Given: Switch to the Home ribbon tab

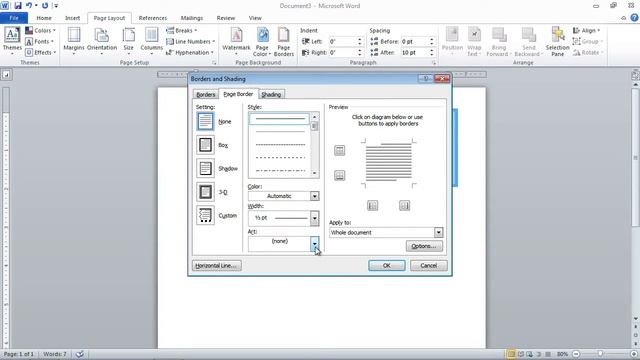Looking at the screenshot, I should [x=44, y=18].
